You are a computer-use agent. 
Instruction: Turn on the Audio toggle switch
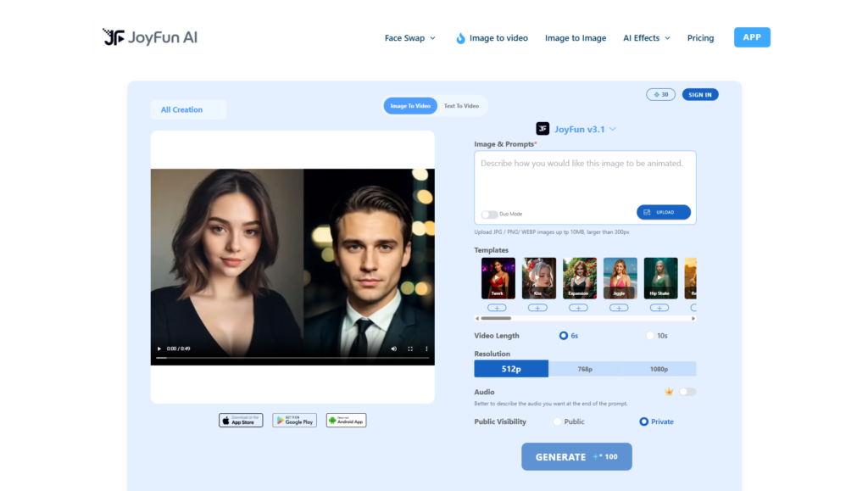click(x=687, y=392)
